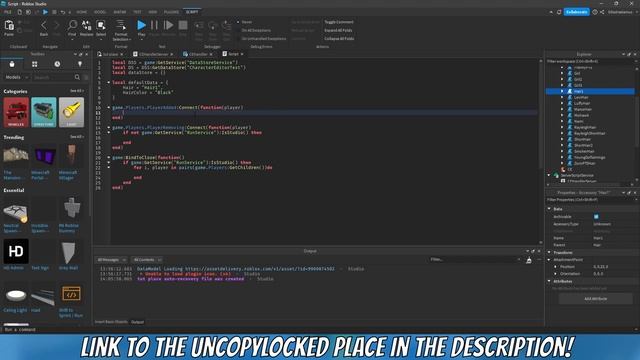
Task: Switch to the PLUGINS ribbon tab
Action: click(171, 12)
